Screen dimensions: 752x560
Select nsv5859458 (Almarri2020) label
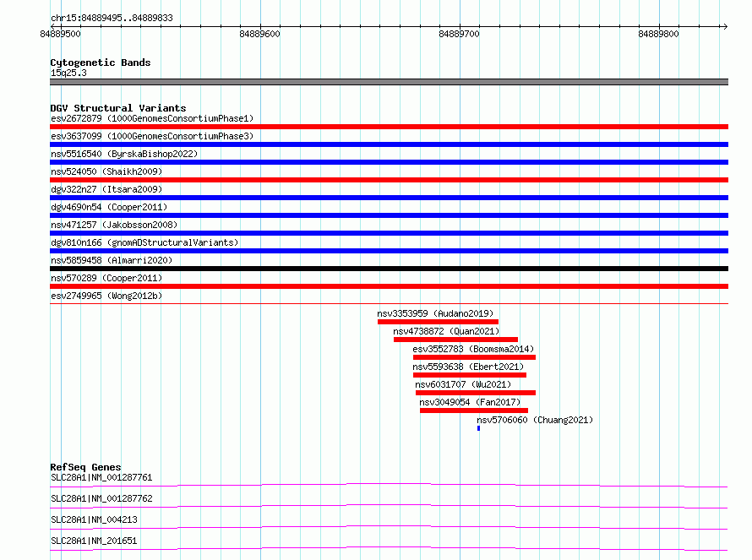(112, 260)
